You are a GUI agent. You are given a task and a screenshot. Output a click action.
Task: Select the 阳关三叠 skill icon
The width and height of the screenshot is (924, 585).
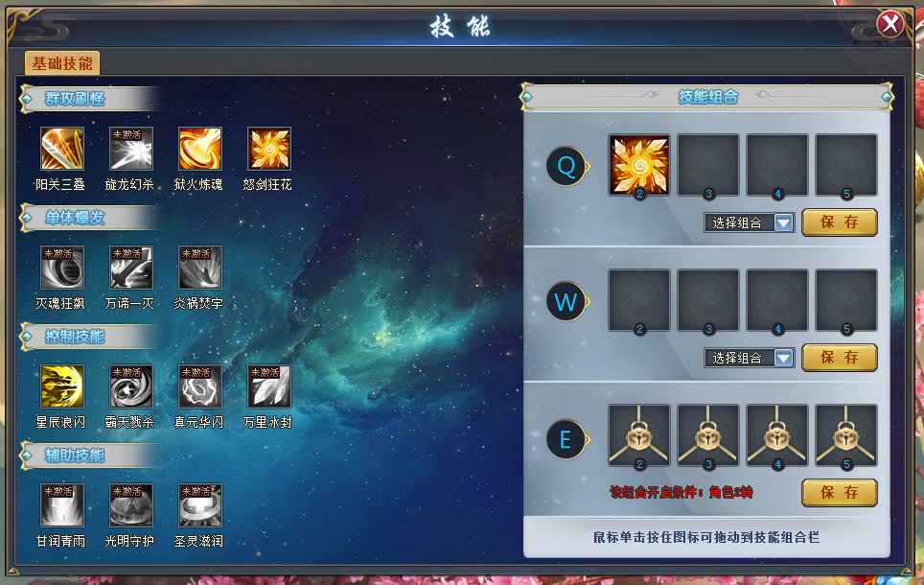[x=62, y=150]
